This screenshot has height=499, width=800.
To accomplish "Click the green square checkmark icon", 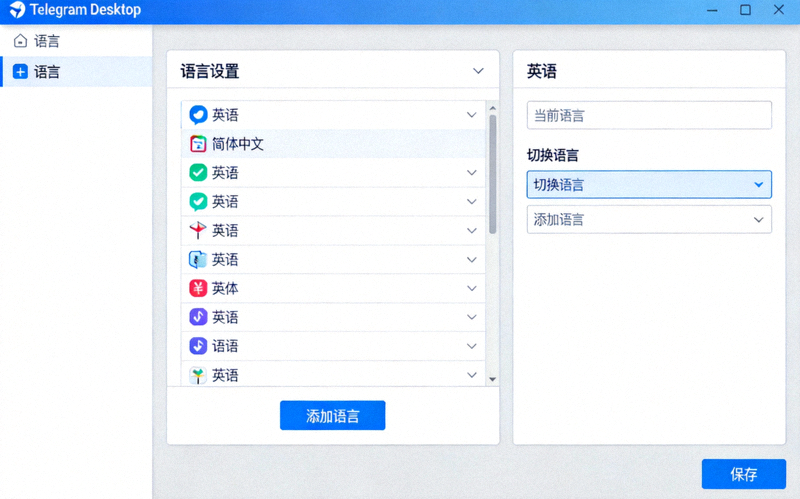I will click(198, 172).
